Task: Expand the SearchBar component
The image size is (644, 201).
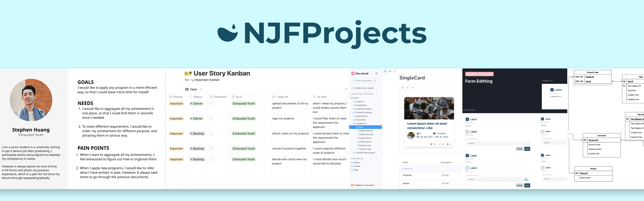Action: coord(359,120)
